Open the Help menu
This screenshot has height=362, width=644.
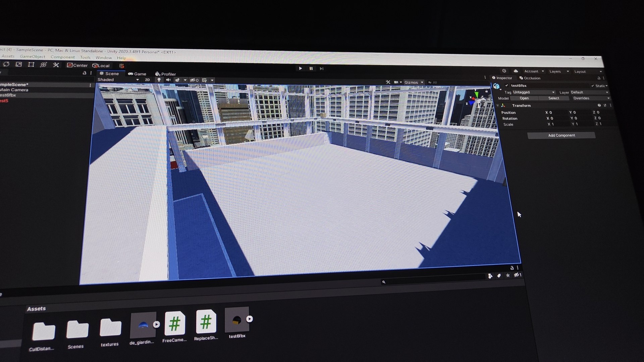tap(121, 58)
